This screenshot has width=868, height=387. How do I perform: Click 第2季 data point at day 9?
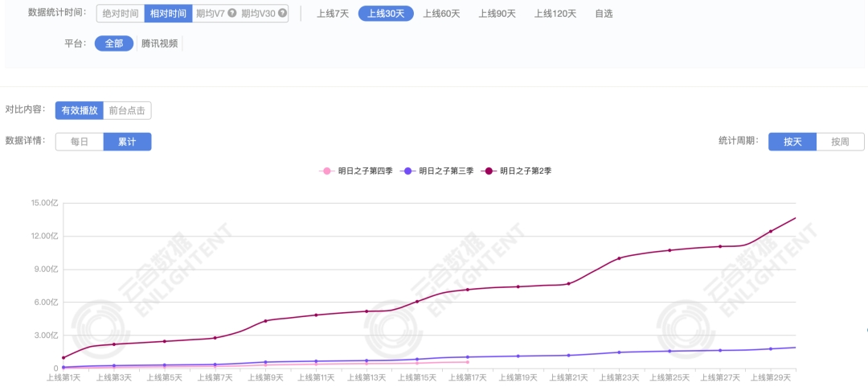(266, 321)
